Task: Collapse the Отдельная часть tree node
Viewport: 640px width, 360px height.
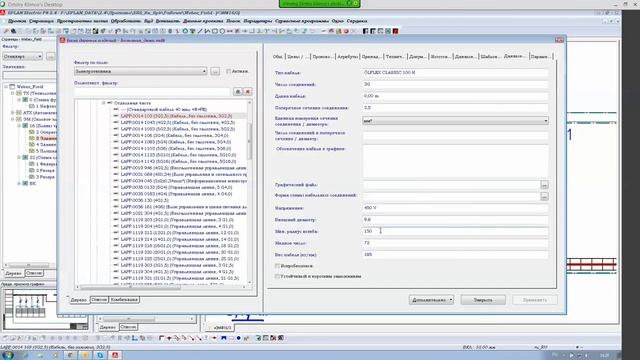Action: [x=104, y=103]
